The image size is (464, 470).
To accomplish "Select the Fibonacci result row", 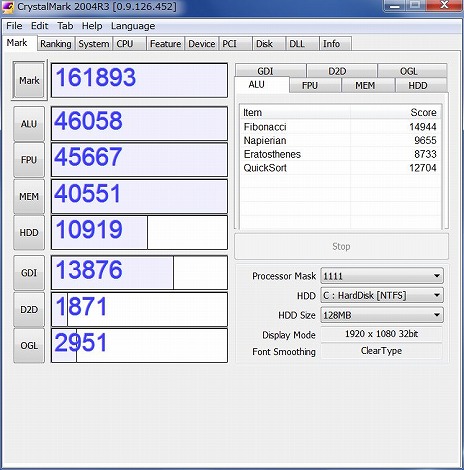I will (340, 127).
